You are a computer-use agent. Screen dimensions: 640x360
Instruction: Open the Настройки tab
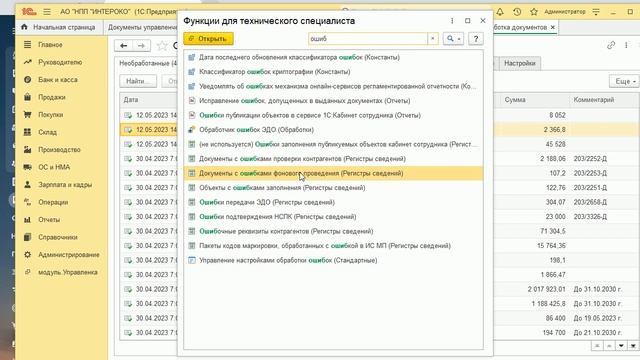click(520, 63)
